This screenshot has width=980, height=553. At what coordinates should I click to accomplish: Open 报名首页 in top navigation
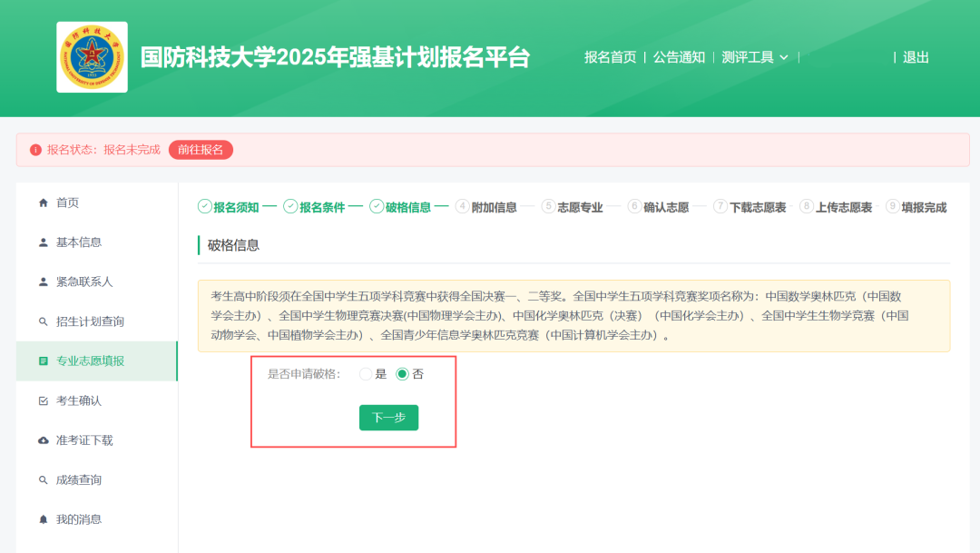tap(610, 57)
